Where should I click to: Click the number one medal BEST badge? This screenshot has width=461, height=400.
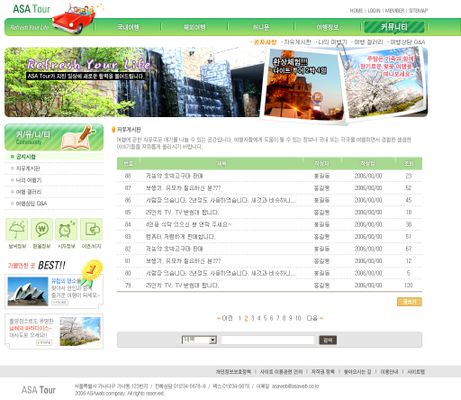pos(92,269)
